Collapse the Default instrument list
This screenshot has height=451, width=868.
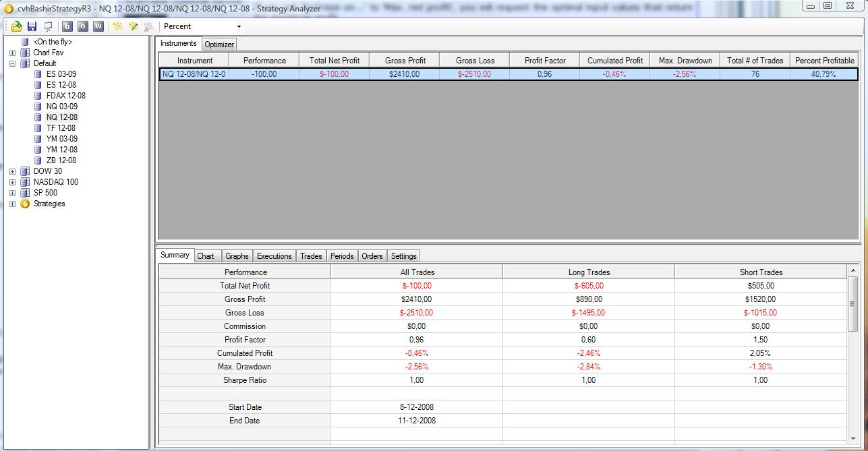tap(12, 63)
